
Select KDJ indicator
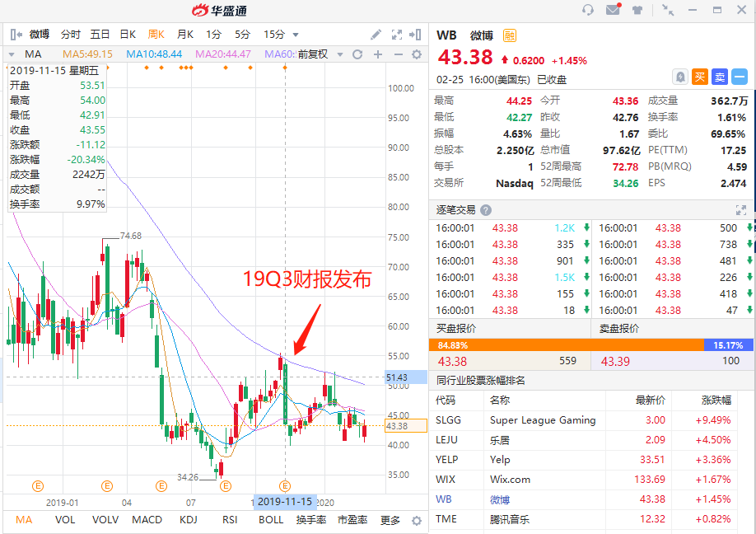click(188, 519)
